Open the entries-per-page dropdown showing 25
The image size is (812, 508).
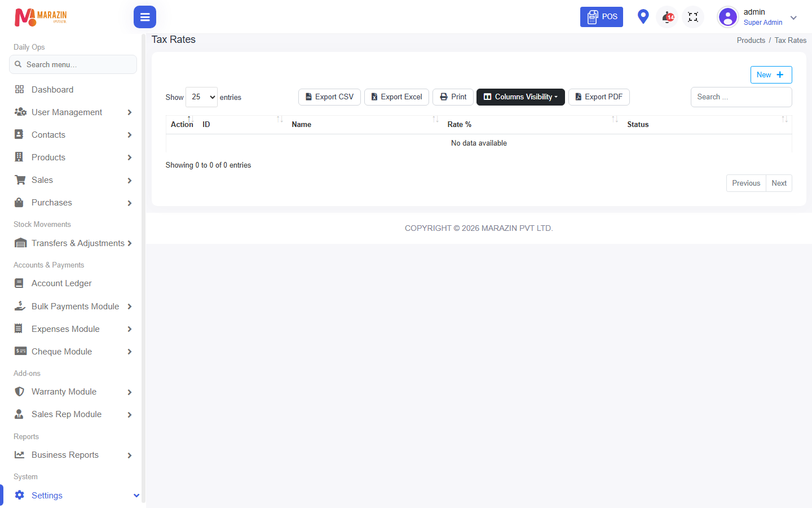(201, 97)
